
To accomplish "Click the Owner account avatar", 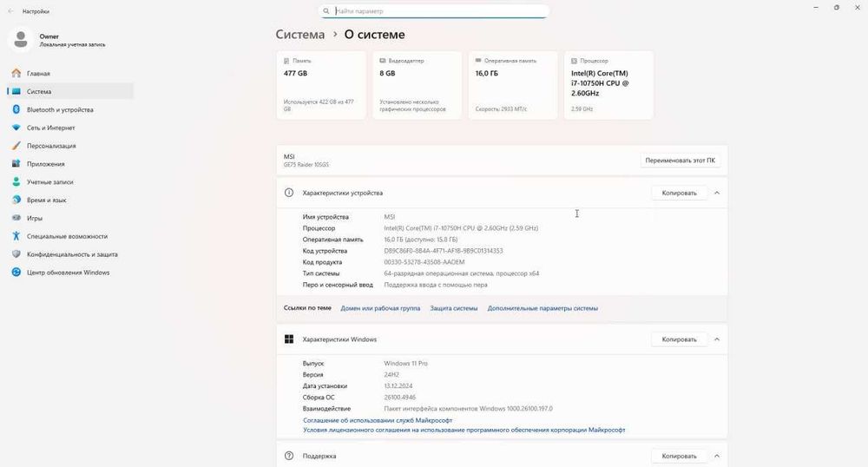I will tap(21, 40).
